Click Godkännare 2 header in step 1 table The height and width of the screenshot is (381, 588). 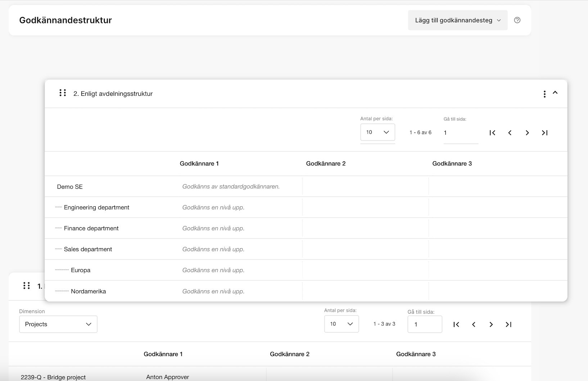pos(290,354)
